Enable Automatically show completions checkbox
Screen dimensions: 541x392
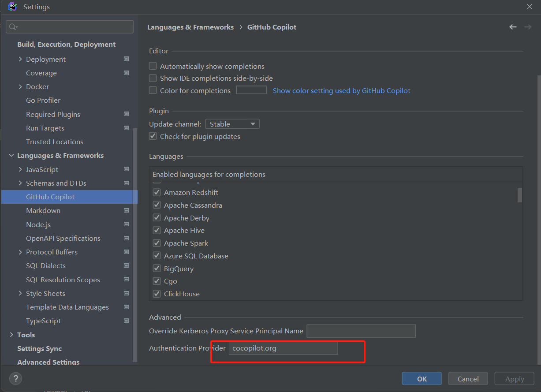[x=153, y=66]
